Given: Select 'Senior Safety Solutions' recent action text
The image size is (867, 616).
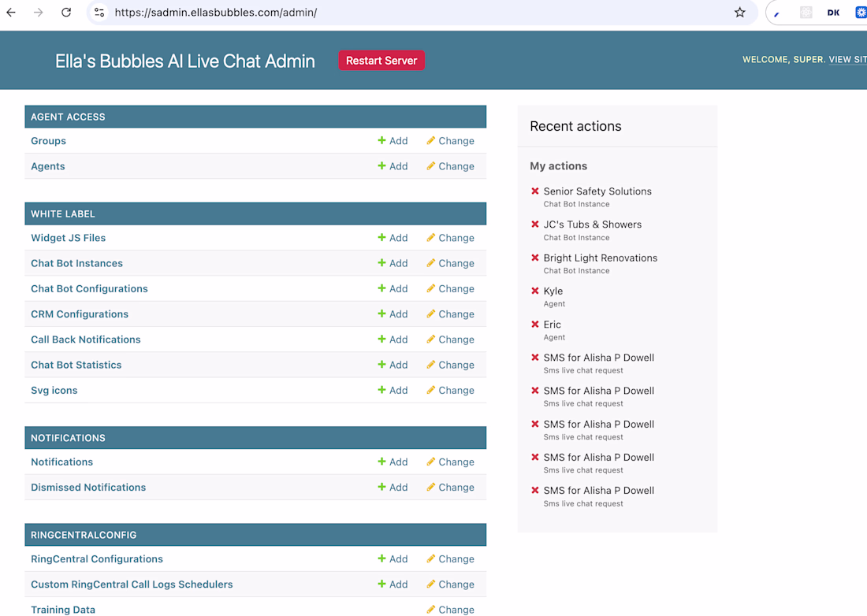Looking at the screenshot, I should pyautogui.click(x=597, y=191).
